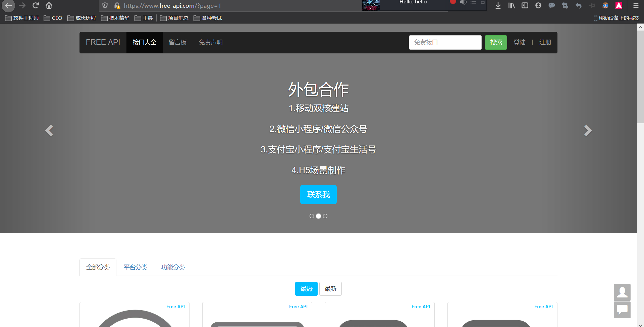Open the 成长历程 bookmarks folder

point(82,18)
